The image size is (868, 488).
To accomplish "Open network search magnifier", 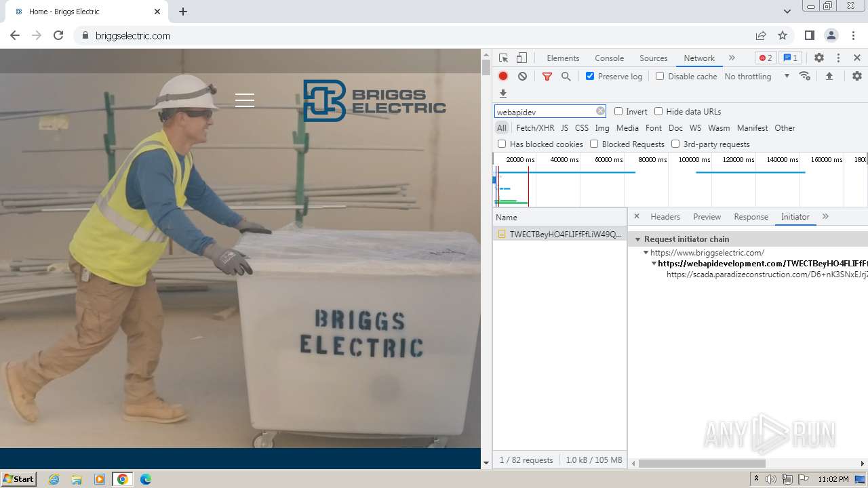I will 566,77.
